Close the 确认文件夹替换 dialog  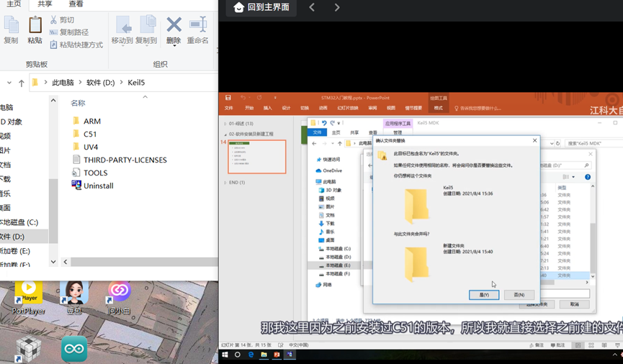coord(534,140)
